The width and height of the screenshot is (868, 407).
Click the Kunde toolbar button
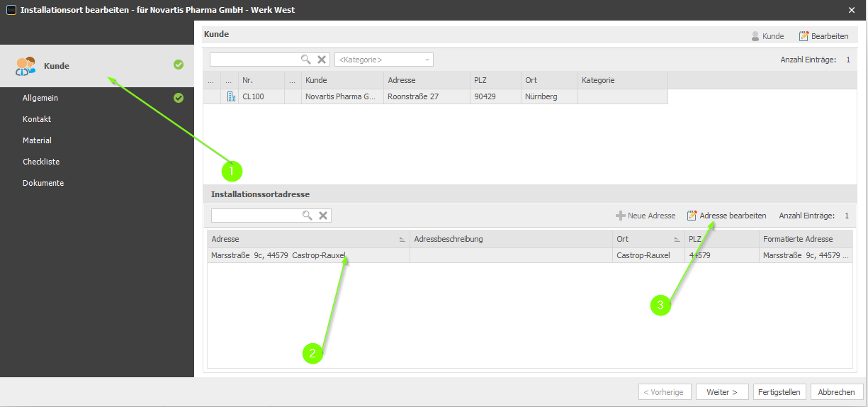click(767, 36)
